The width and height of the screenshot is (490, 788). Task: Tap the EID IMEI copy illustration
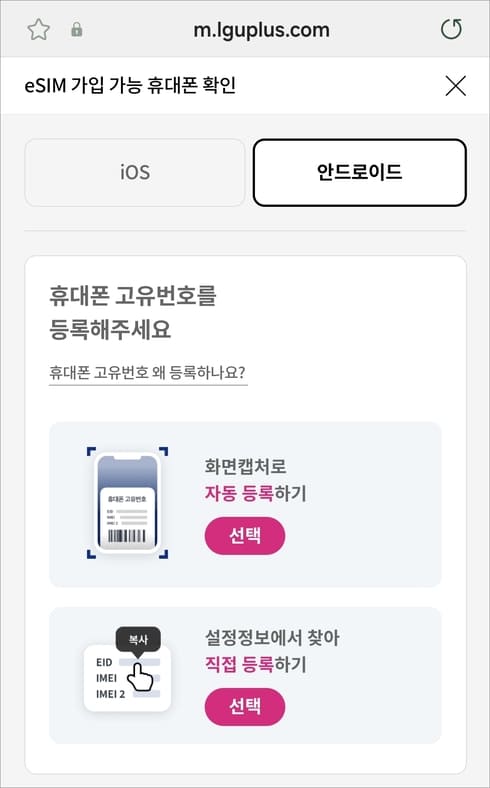point(127,669)
